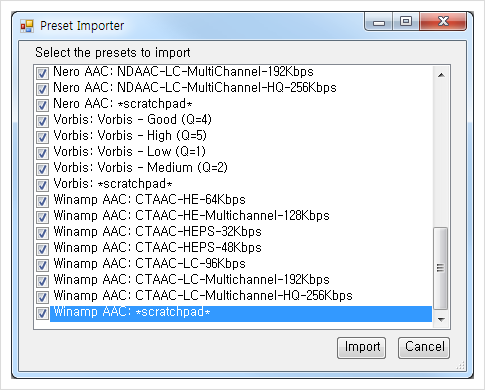Uncheck CTAAC-HE-Multichannel-128Kbps checkbox
485x390 pixels.
coord(42,217)
